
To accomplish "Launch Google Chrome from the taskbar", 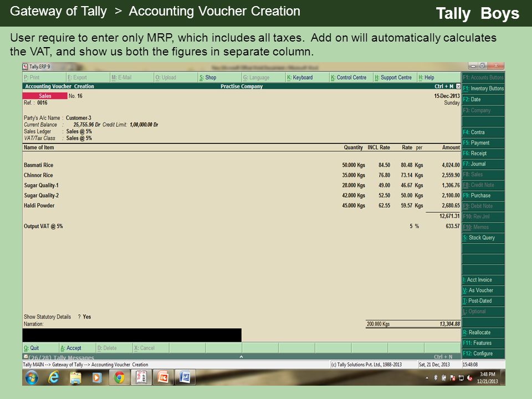I will pyautogui.click(x=119, y=377).
